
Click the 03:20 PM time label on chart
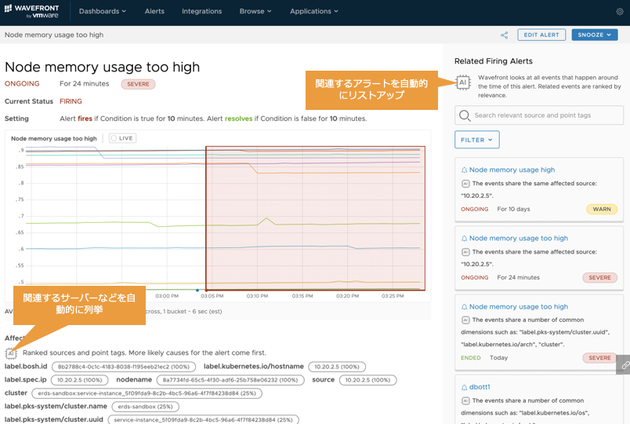coord(347,296)
